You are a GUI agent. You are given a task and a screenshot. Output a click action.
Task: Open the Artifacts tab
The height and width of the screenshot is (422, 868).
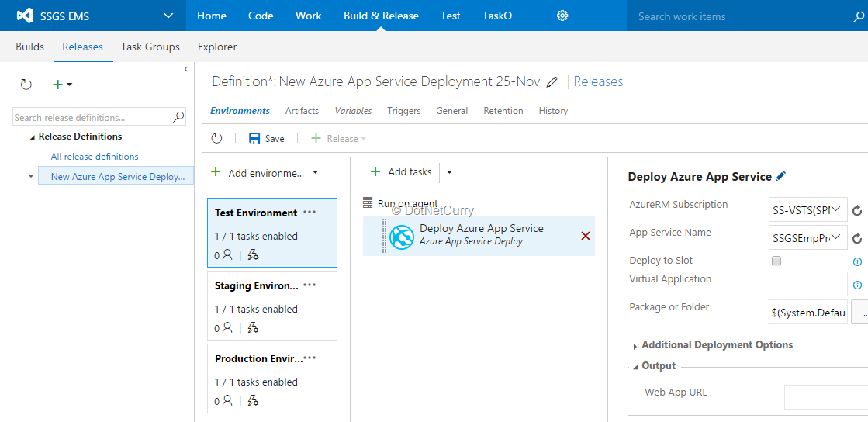point(303,111)
